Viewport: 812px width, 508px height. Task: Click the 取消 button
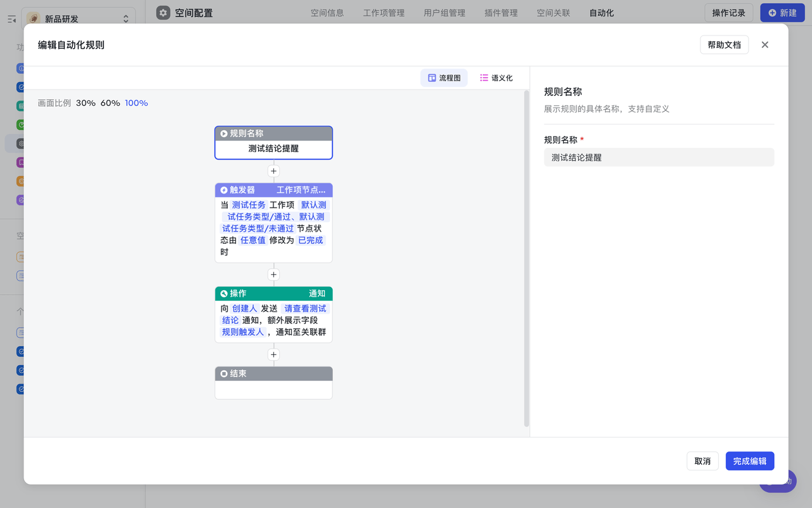(x=702, y=461)
